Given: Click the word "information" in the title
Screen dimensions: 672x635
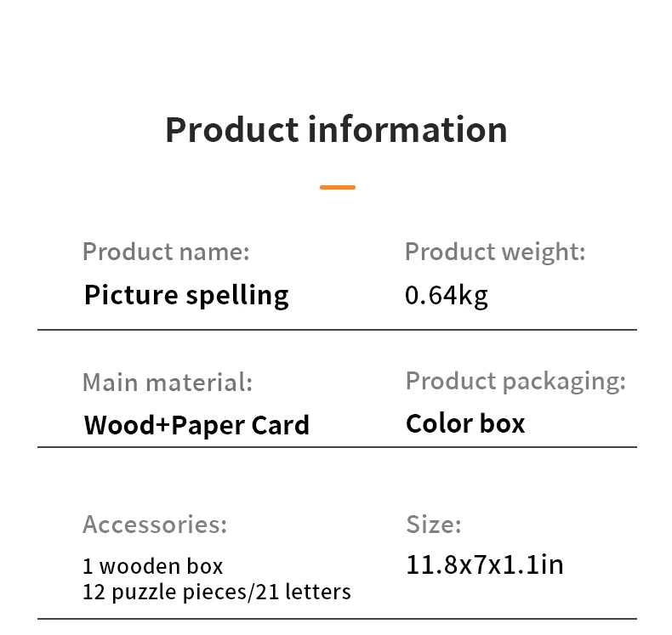Looking at the screenshot, I should click(x=407, y=130).
